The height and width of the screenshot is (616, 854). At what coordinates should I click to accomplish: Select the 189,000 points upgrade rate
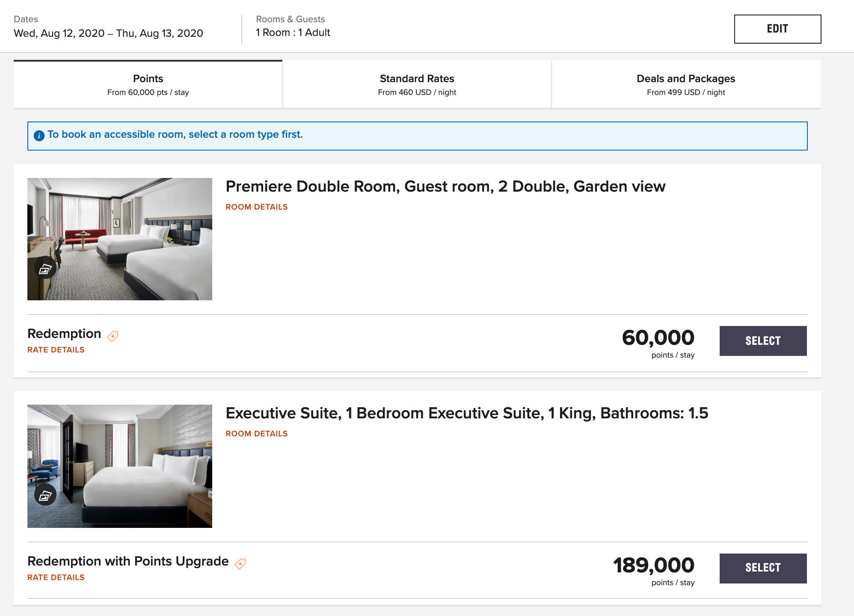763,568
